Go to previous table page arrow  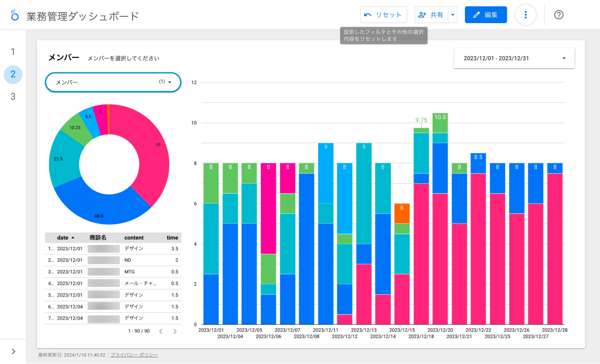tap(161, 331)
